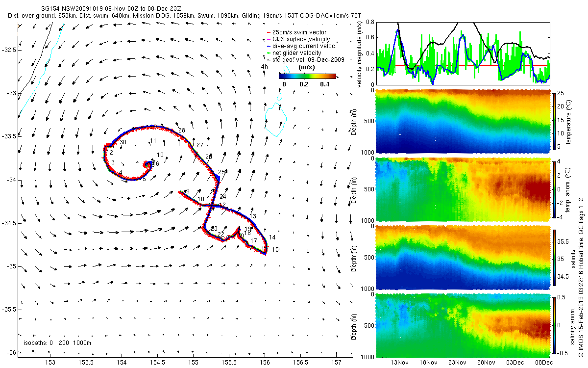Image resolution: width=588 pixels, height=368 pixels.
Task: Click the latitude tick label -32.5
Action: coord(8,50)
